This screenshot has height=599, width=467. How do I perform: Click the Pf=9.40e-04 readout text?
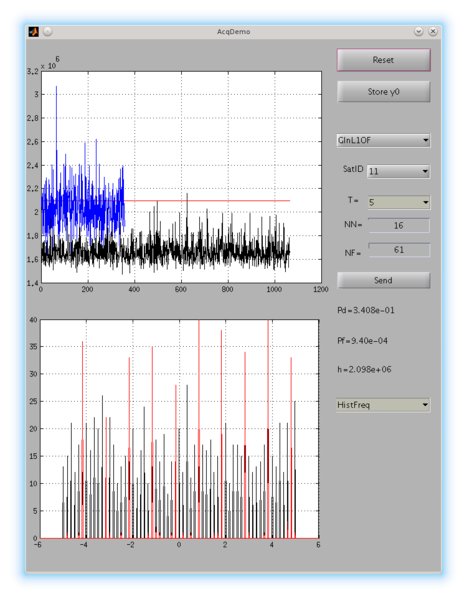tap(362, 341)
